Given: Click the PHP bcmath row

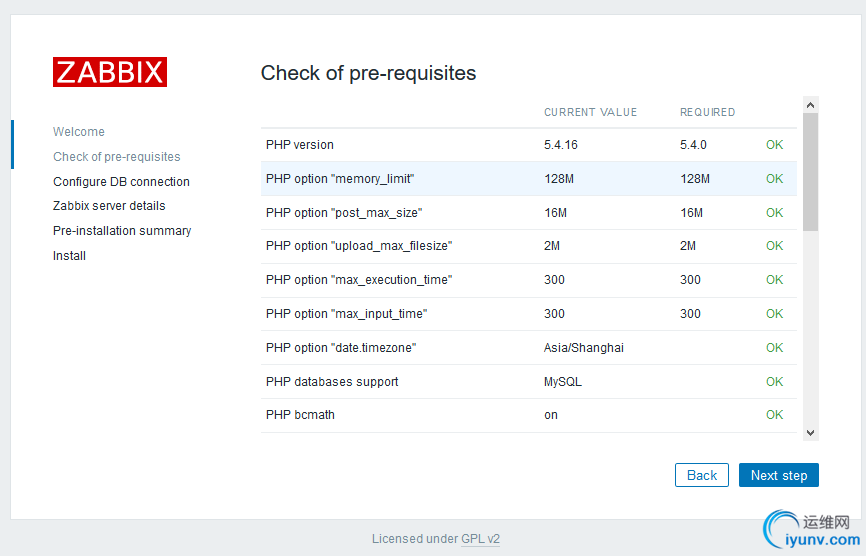Looking at the screenshot, I should pos(528,415).
